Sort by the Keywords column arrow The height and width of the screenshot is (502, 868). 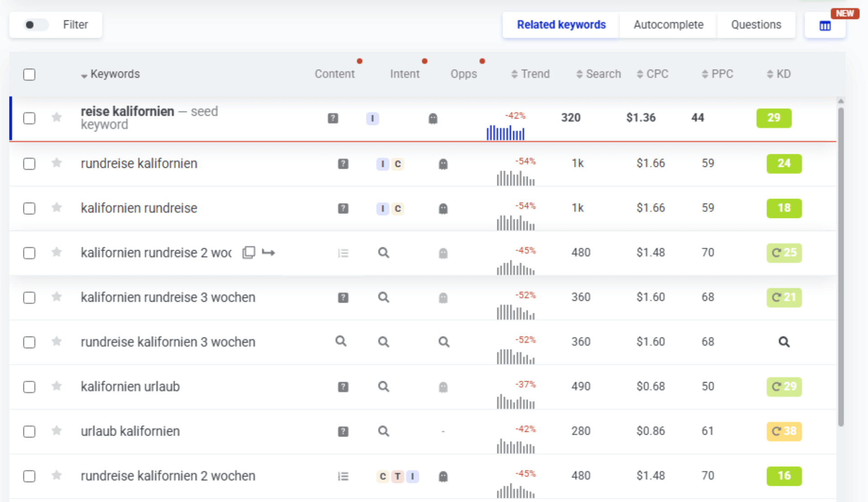(84, 76)
